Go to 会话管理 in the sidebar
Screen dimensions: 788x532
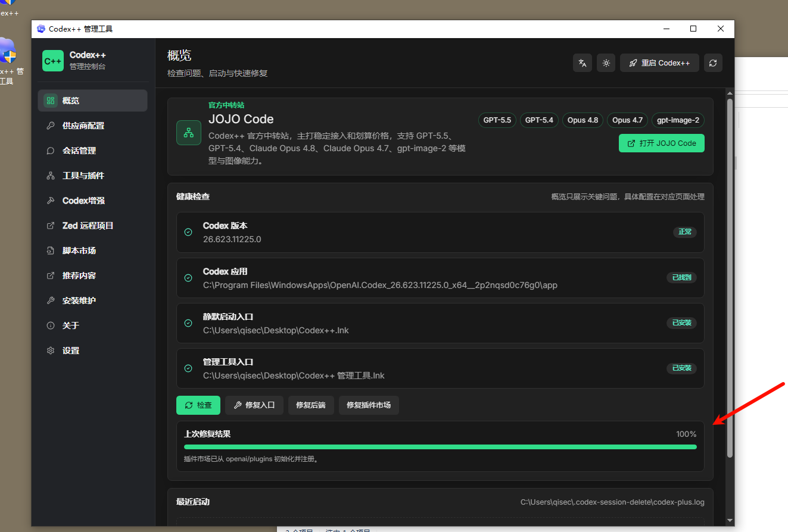pos(92,151)
